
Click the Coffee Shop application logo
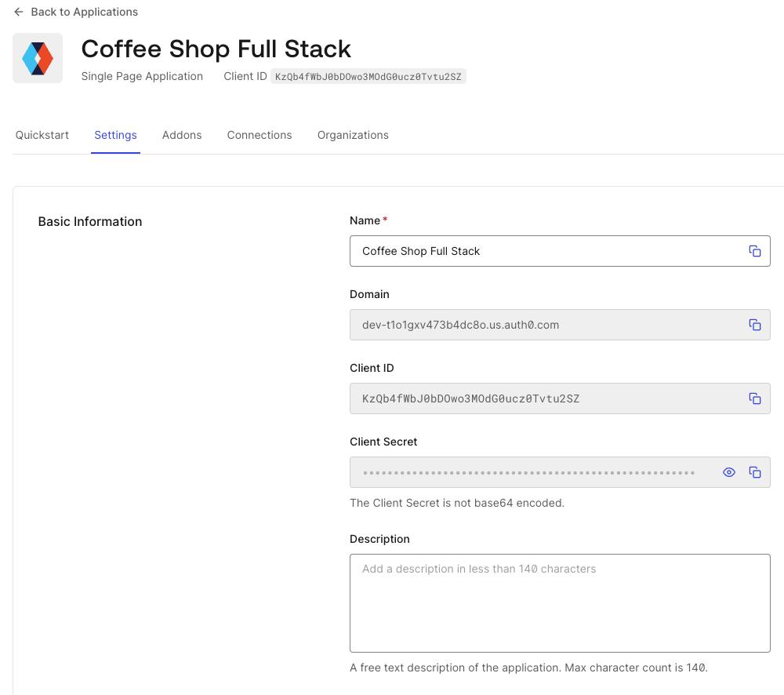click(38, 59)
